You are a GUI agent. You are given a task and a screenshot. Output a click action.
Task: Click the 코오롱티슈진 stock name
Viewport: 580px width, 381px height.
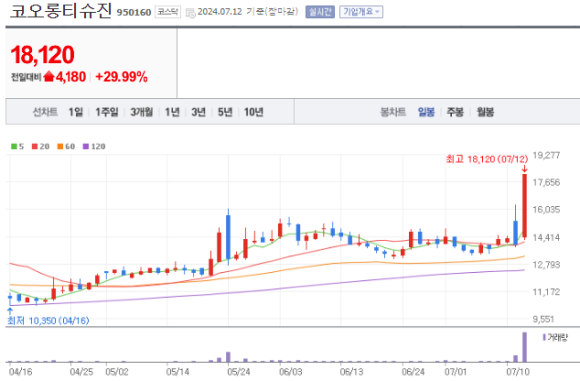click(x=60, y=11)
